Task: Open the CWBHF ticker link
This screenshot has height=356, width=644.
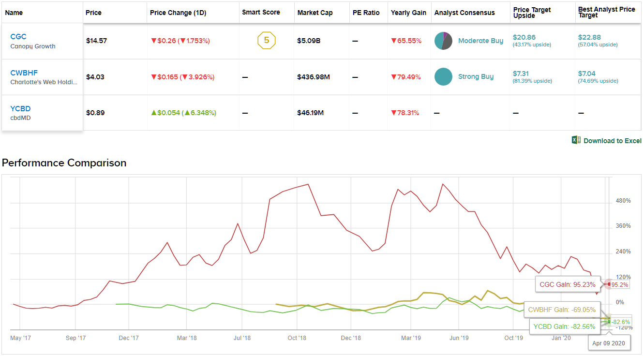Action: (24, 73)
